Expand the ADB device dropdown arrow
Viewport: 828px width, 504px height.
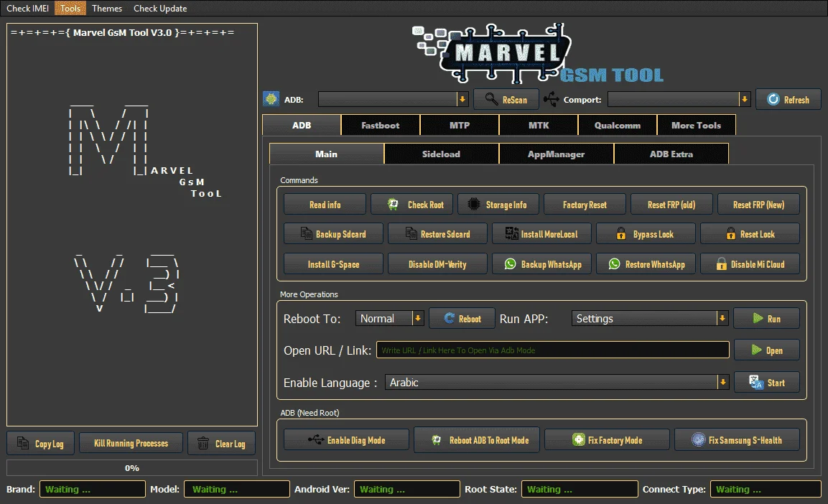(462, 99)
